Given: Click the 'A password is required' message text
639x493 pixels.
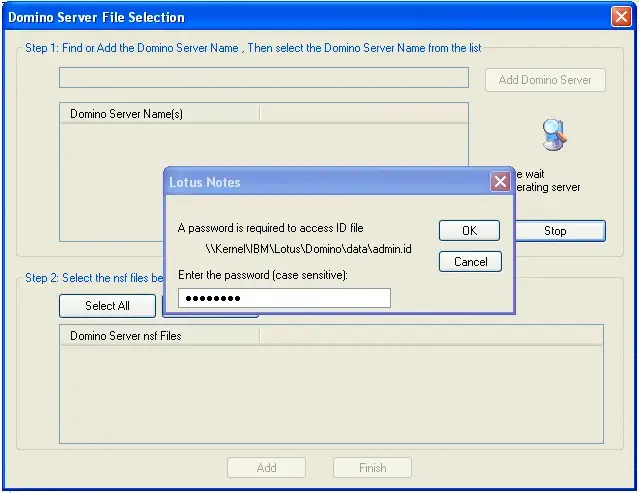Looking at the screenshot, I should tap(271, 228).
